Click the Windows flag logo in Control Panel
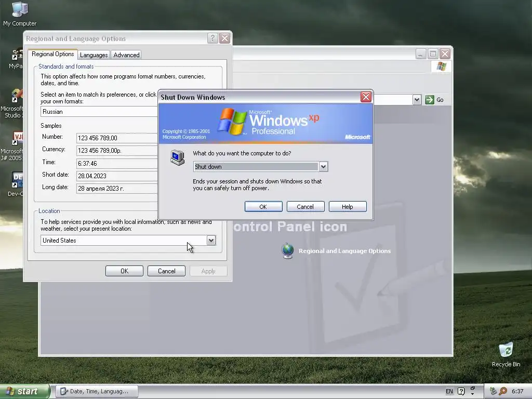 coord(442,66)
